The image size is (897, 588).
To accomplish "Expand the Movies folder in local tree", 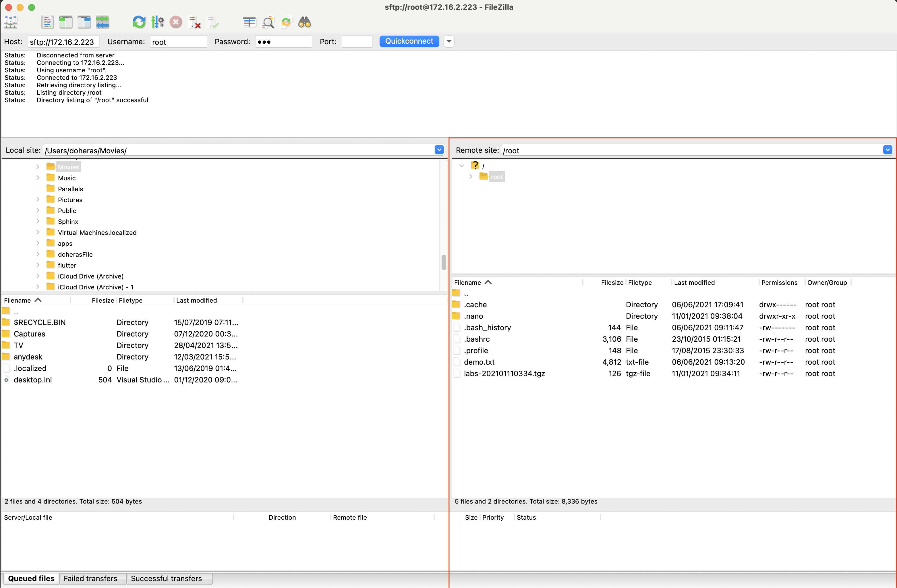I will (38, 167).
